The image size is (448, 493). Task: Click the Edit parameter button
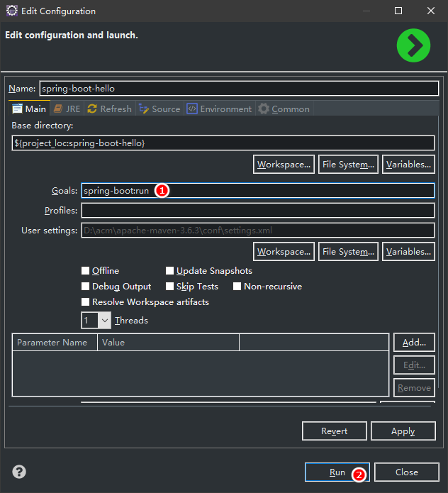[414, 365]
